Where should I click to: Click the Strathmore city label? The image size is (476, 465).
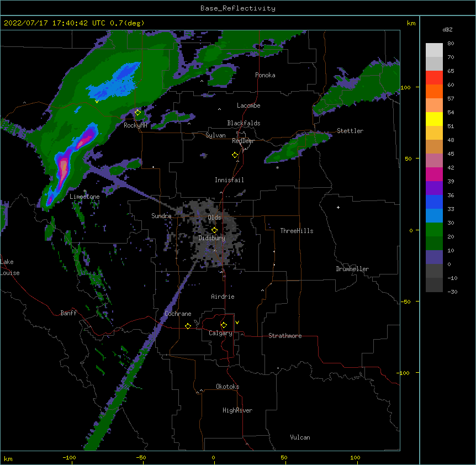coord(285,336)
